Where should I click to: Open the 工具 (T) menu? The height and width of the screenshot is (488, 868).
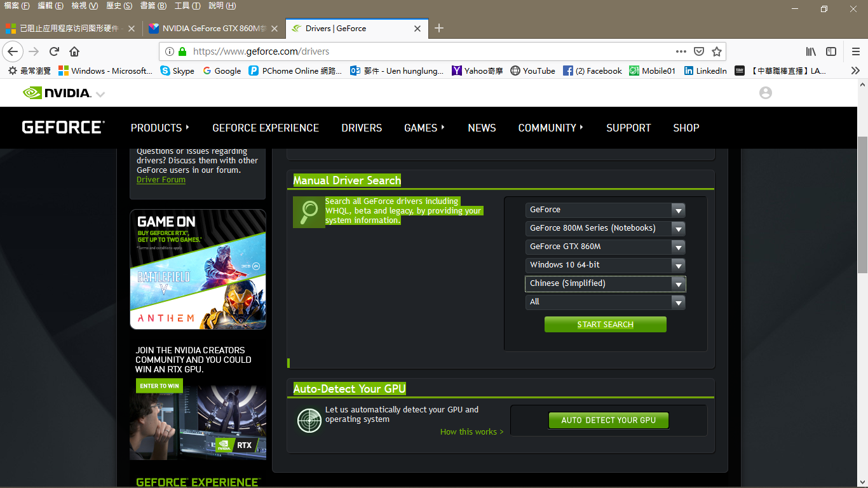[187, 6]
